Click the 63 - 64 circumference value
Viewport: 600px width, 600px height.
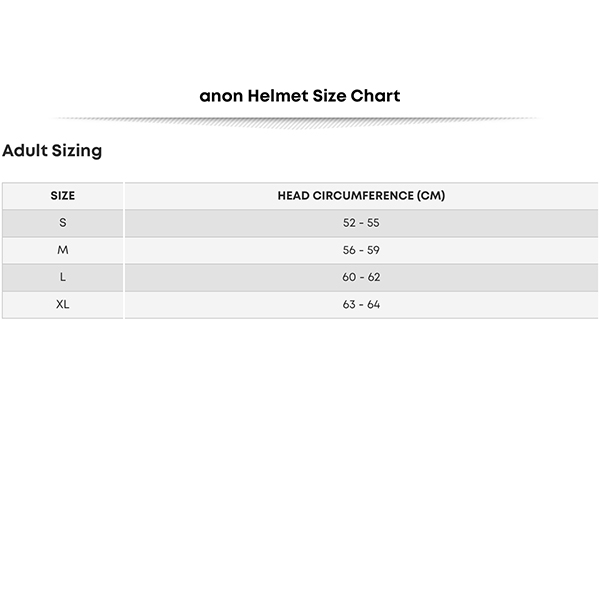point(361,305)
